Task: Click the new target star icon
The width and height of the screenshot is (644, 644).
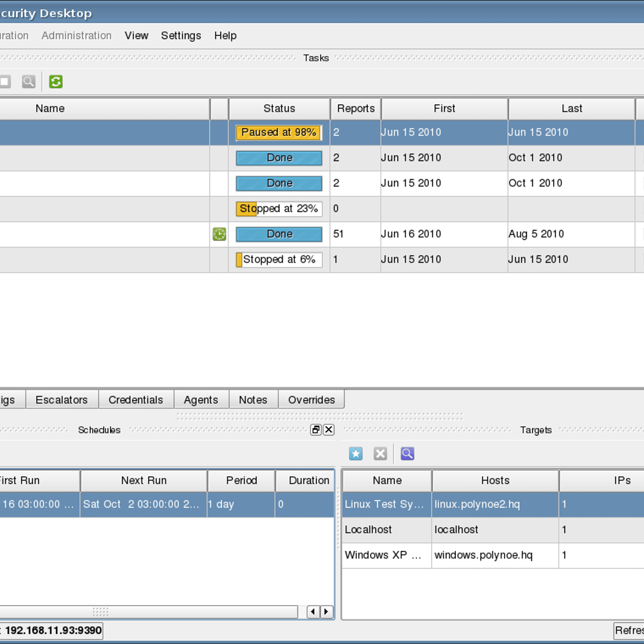Action: [x=356, y=454]
